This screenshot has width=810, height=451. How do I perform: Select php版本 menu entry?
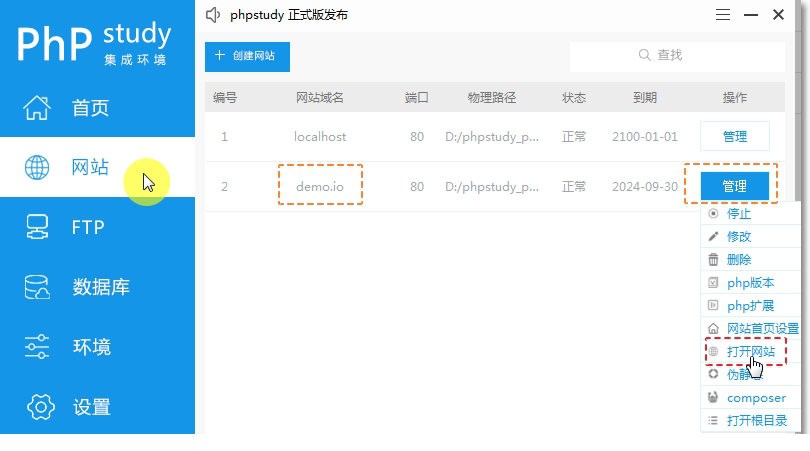click(751, 283)
